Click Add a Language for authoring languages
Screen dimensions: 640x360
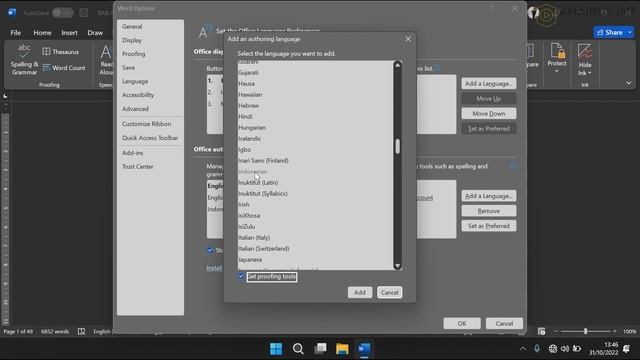point(489,196)
